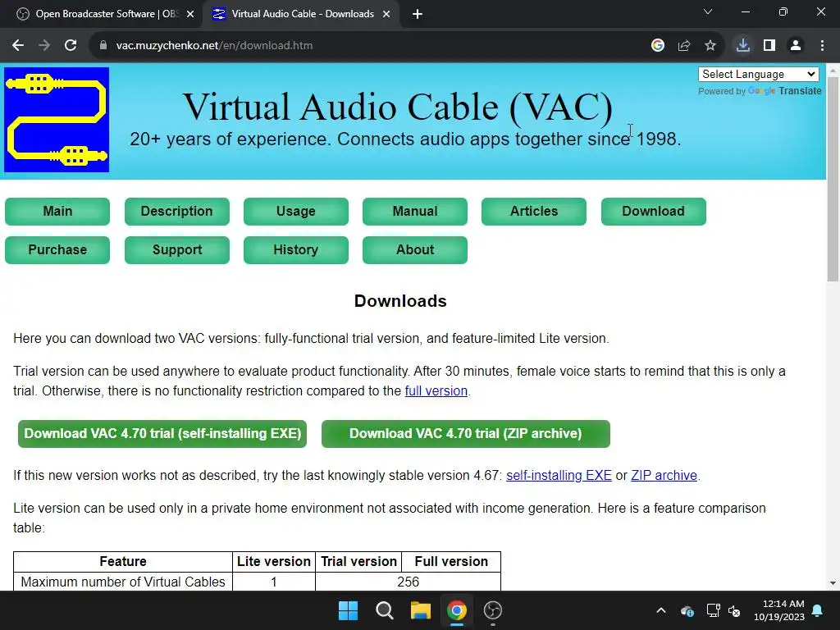Open the notifications bell icon
This screenshot has height=630, width=840.
click(818, 610)
